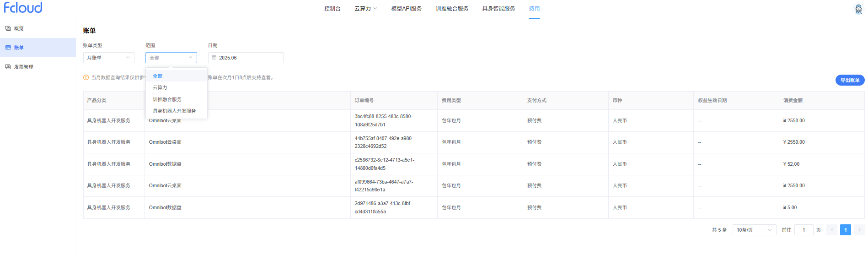
Task: Open the user avatar menu
Action: pos(858,9)
